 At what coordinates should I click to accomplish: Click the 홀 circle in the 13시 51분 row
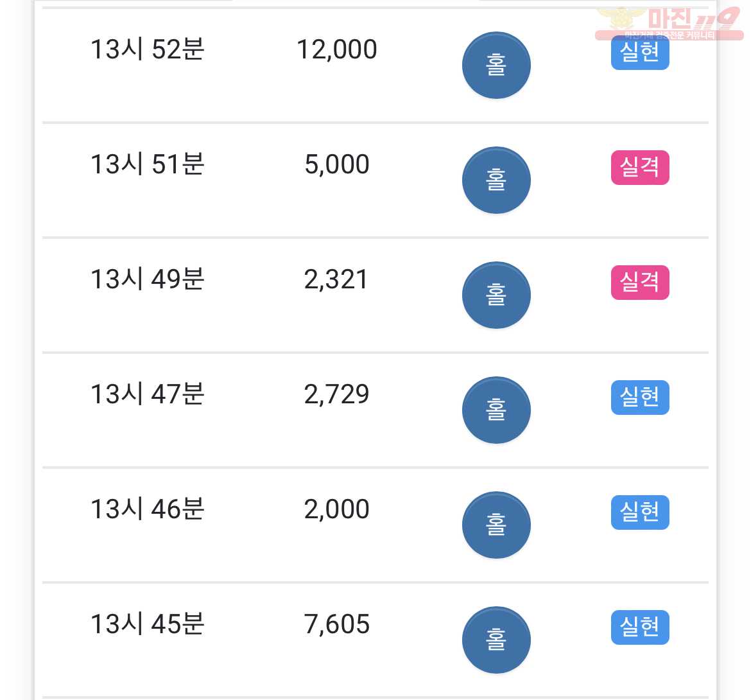pyautogui.click(x=496, y=180)
